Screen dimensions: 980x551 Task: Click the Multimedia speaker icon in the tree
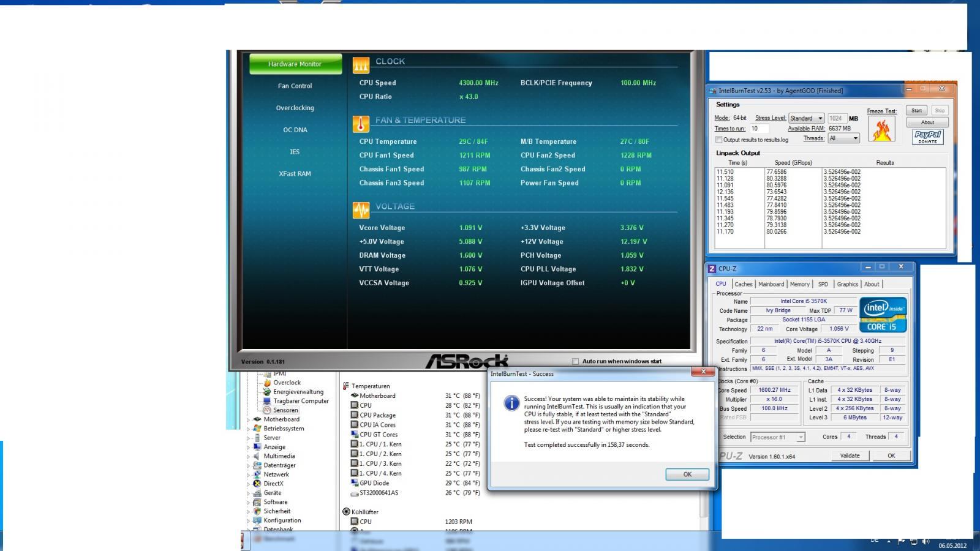coord(257,456)
